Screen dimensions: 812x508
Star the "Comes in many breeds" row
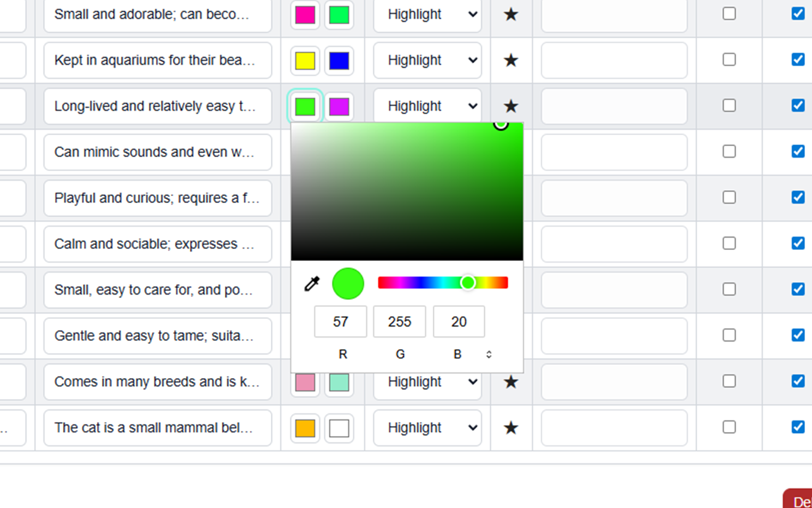tap(511, 382)
